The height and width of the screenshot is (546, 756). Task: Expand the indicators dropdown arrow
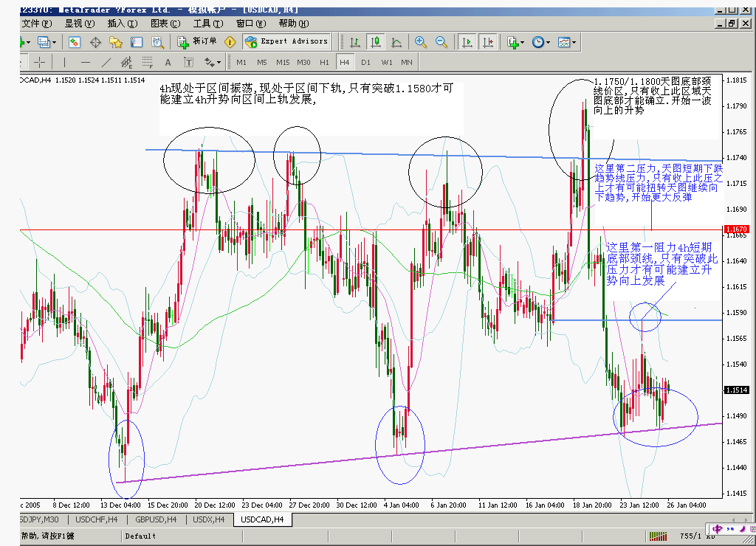522,43
